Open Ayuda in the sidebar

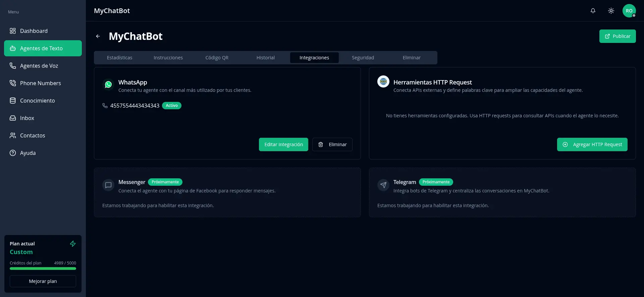pos(43,153)
